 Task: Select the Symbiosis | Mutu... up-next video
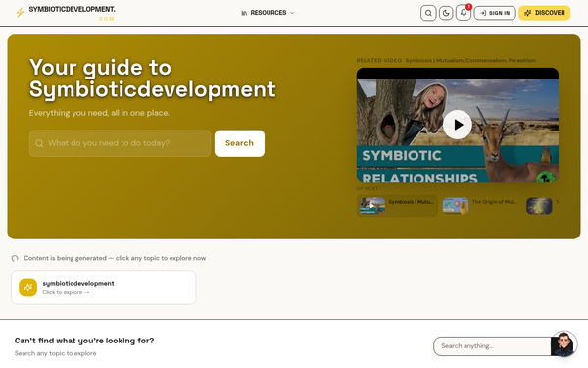coord(397,206)
